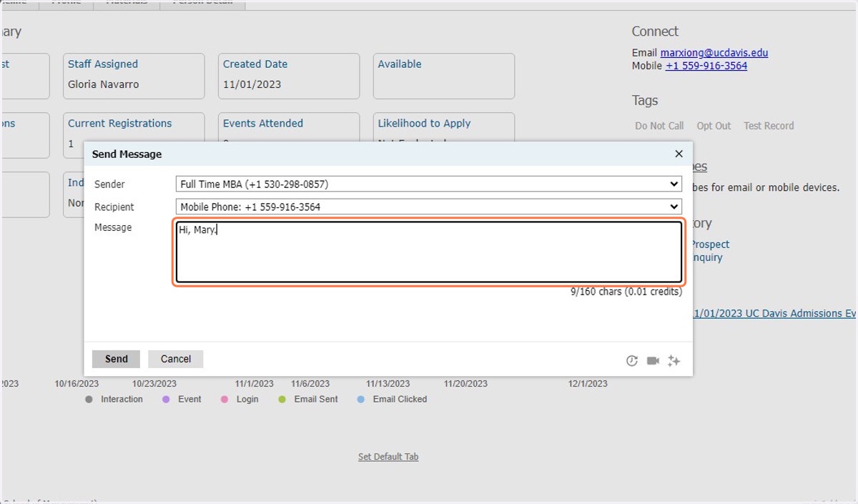Toggle the Event legend item
The width and height of the screenshot is (858, 504).
[x=182, y=400]
